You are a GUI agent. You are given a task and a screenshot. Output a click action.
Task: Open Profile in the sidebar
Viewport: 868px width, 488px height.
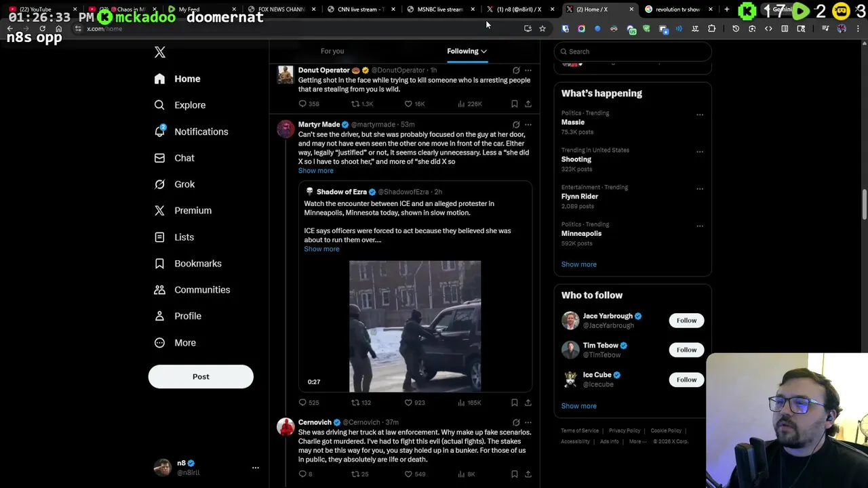(x=177, y=316)
